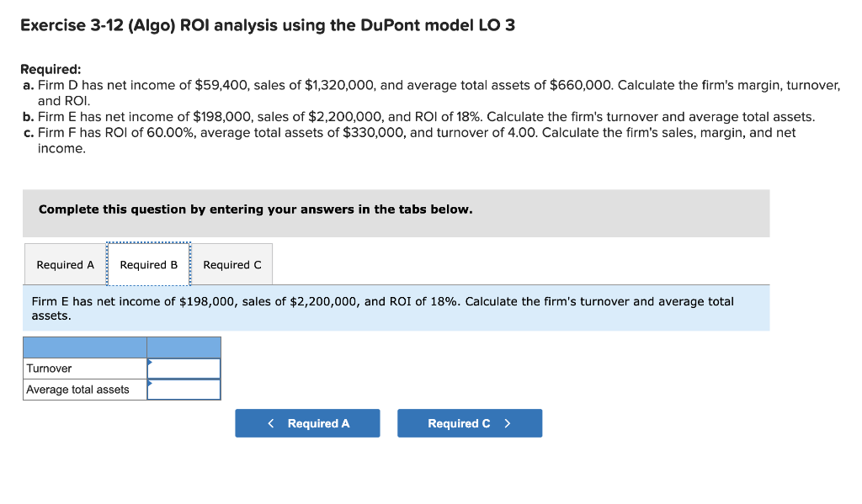Click the arrow indicator in Average total assets cell
Screen dimensions: 862x504
coord(151,385)
